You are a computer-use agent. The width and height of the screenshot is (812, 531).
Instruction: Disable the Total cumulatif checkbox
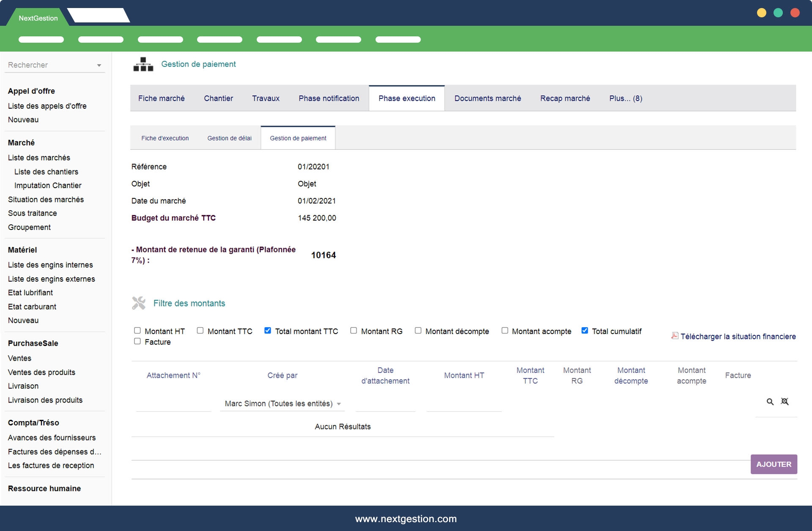[x=584, y=331]
